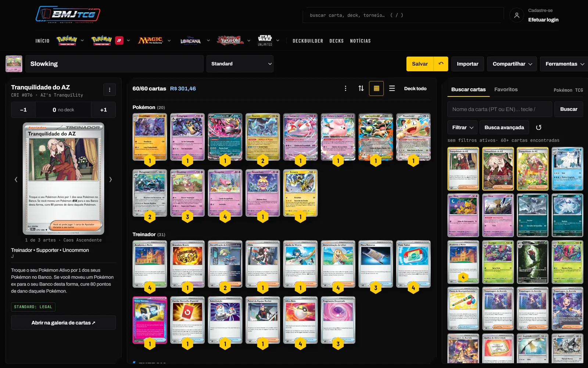The width and height of the screenshot is (588, 368).
Task: Open the Yu-Gi-Oh! logo menu
Action: click(230, 40)
